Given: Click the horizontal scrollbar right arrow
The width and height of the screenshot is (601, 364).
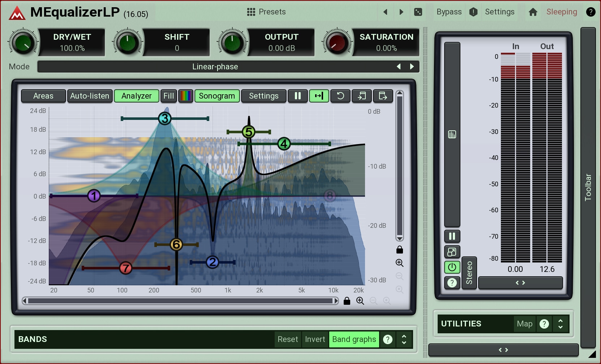Looking at the screenshot, I should click(336, 301).
